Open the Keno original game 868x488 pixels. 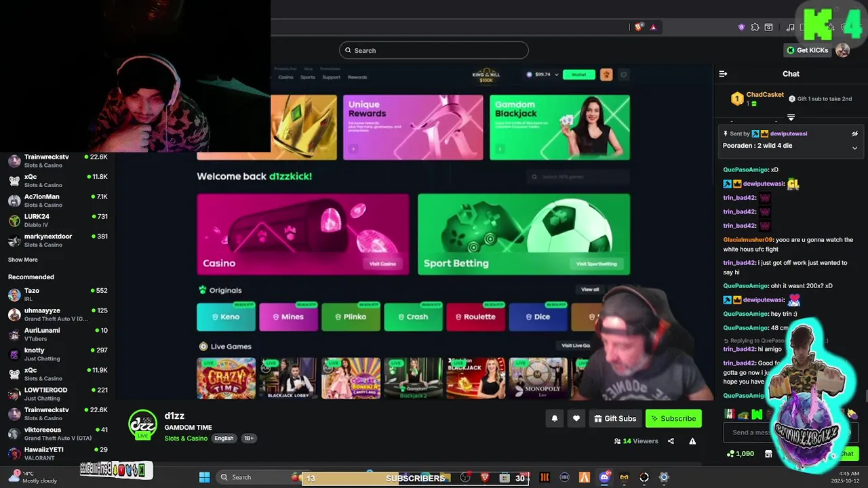pos(226,317)
